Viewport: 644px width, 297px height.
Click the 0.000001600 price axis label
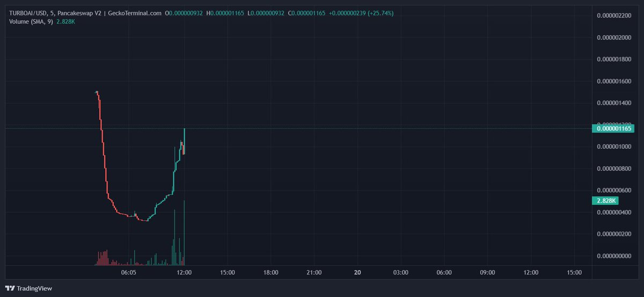tap(614, 81)
